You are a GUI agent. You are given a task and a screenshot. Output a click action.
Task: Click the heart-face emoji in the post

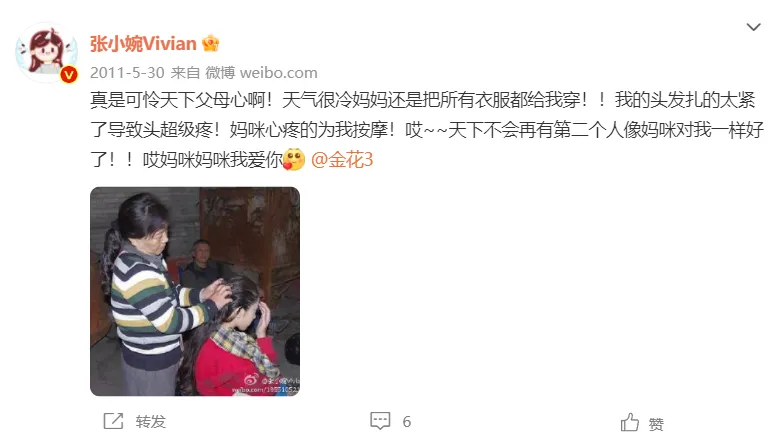pyautogui.click(x=293, y=160)
